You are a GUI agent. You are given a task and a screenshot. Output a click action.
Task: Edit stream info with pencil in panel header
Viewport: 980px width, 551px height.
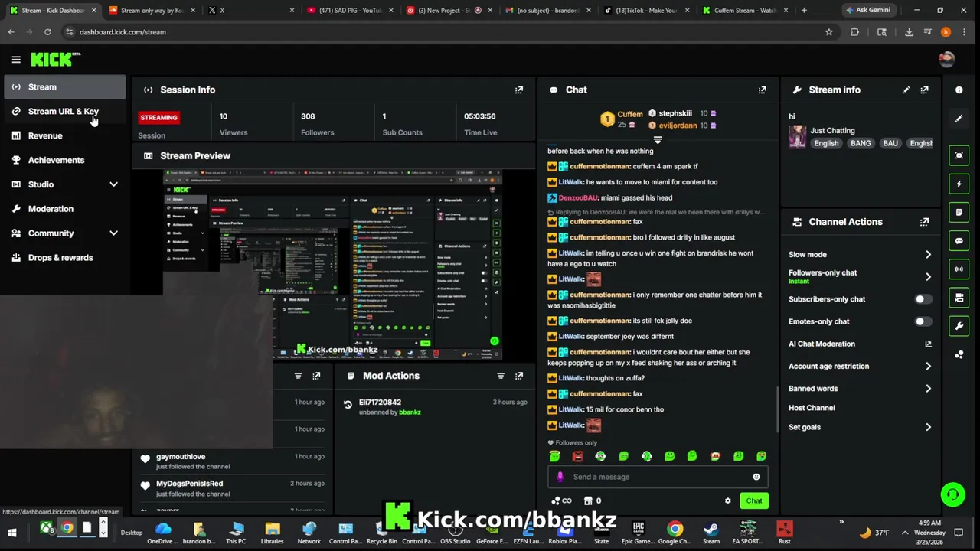pyautogui.click(x=906, y=90)
